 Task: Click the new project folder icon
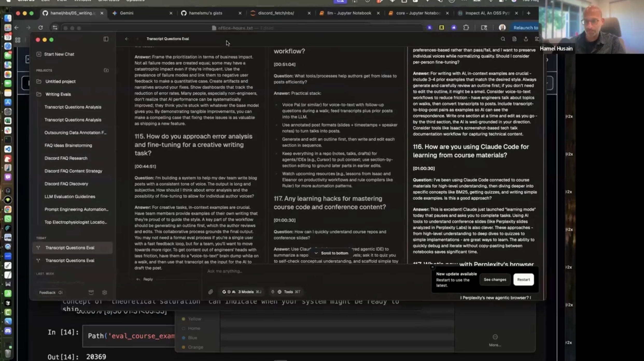click(x=106, y=70)
